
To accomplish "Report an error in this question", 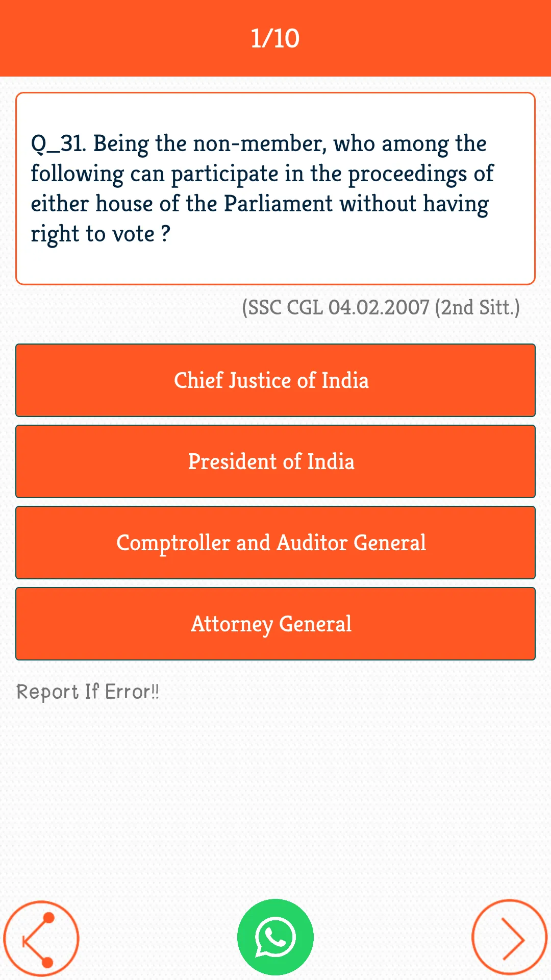I will (88, 692).
